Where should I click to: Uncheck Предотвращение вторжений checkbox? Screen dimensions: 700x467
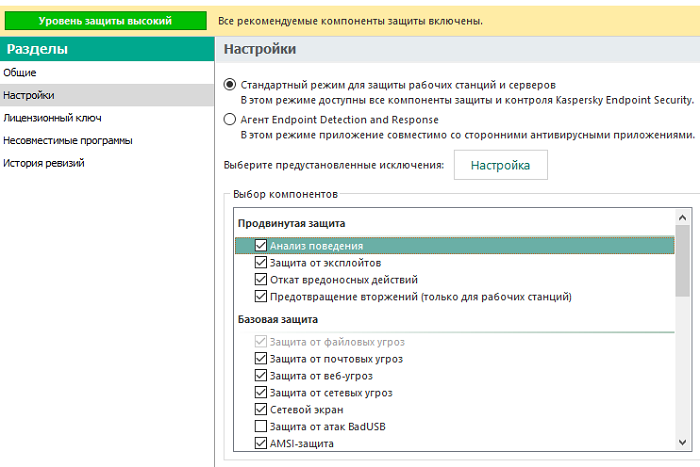pos(261,296)
